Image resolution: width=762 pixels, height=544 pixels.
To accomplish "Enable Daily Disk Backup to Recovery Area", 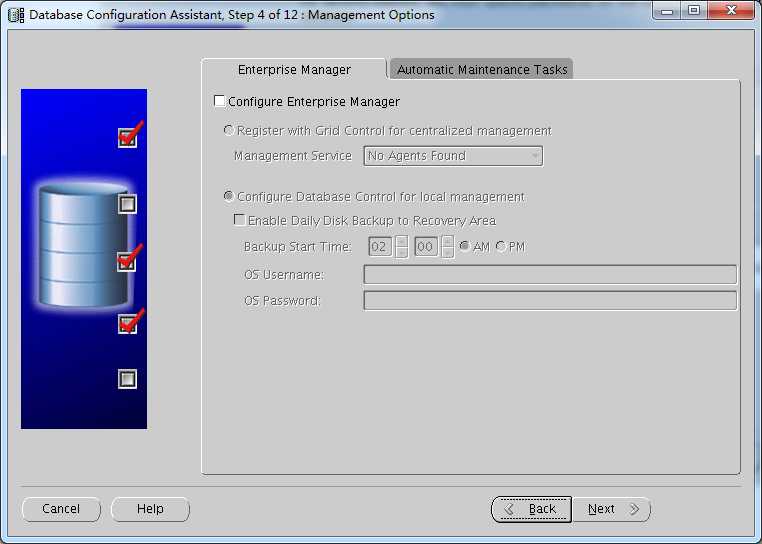I will tap(239, 220).
